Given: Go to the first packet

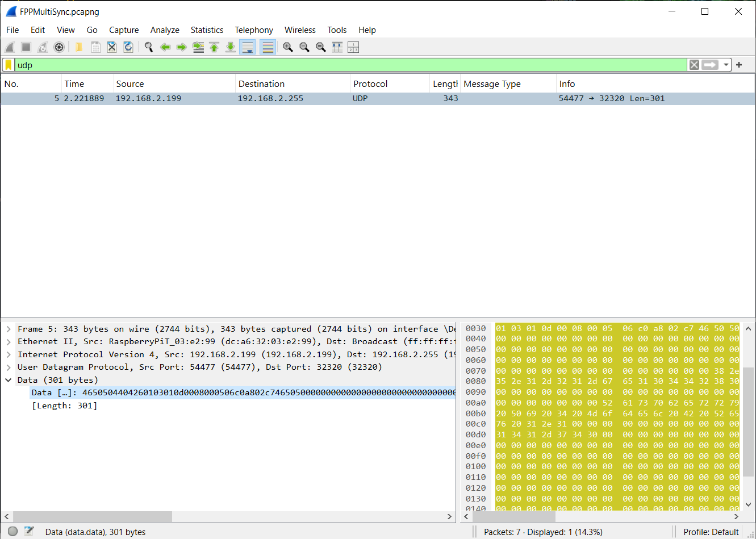Looking at the screenshot, I should pos(214,47).
